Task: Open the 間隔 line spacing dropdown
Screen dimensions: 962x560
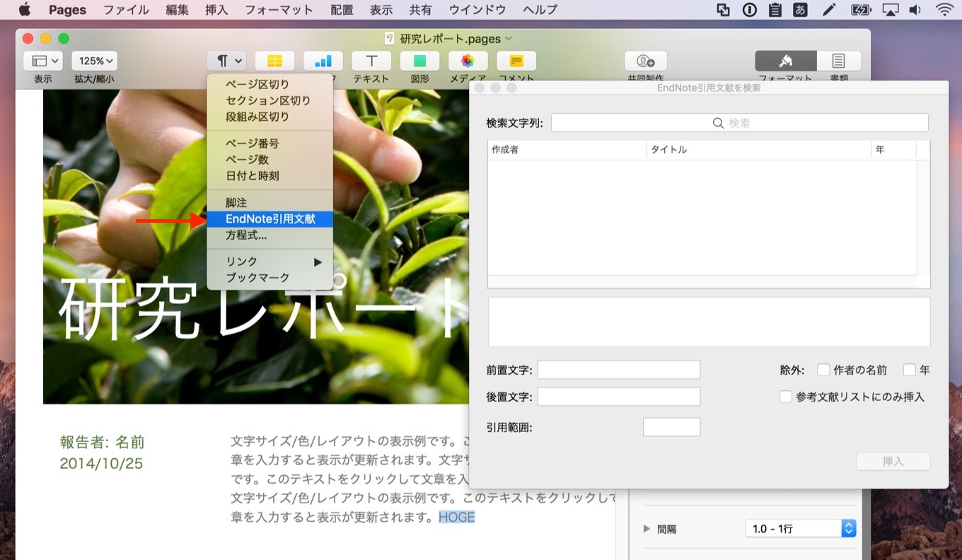Action: (x=848, y=528)
